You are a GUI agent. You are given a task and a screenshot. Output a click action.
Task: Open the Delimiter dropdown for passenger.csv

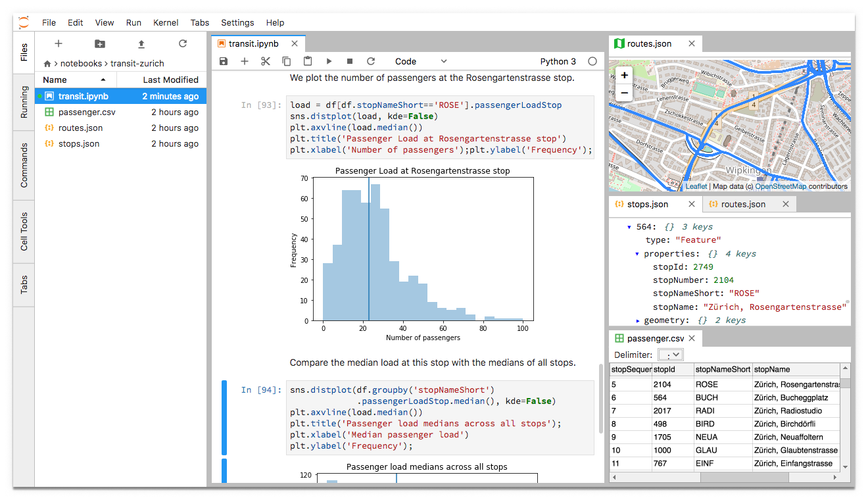click(x=670, y=354)
